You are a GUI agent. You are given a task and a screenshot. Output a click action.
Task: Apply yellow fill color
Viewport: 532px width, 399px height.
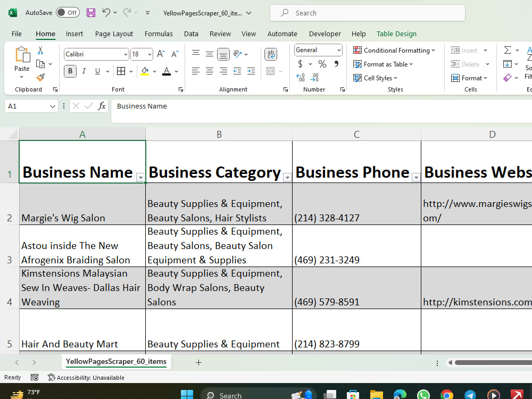pyautogui.click(x=145, y=71)
